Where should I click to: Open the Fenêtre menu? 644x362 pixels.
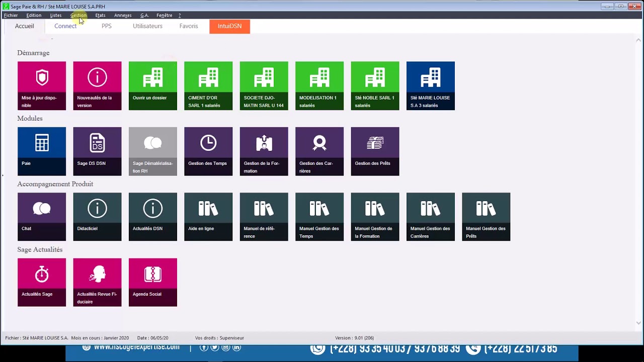pyautogui.click(x=164, y=16)
